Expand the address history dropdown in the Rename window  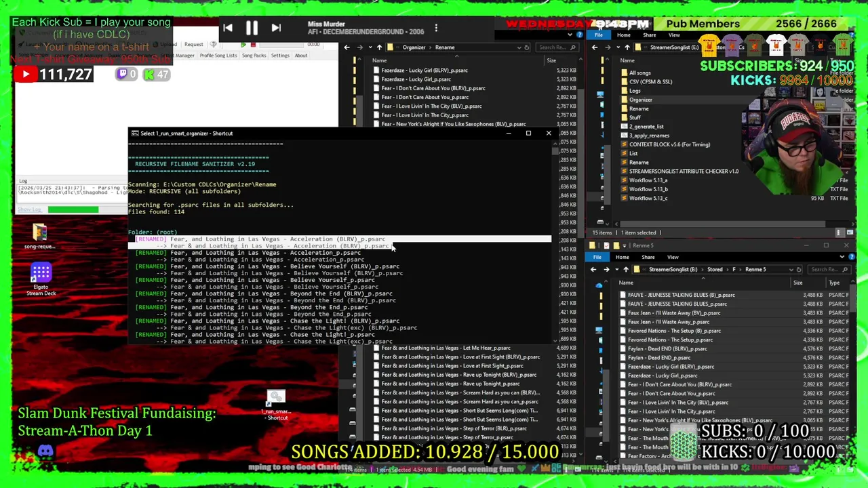click(x=519, y=47)
